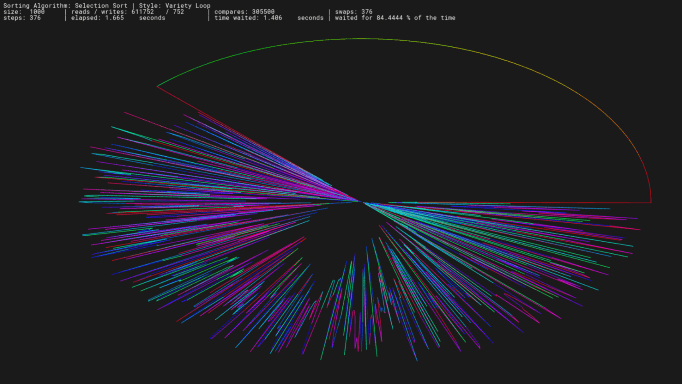This screenshot has height=384, width=682.
Task: Click 'waited for 84.4444 % of the time'
Action: [395, 18]
